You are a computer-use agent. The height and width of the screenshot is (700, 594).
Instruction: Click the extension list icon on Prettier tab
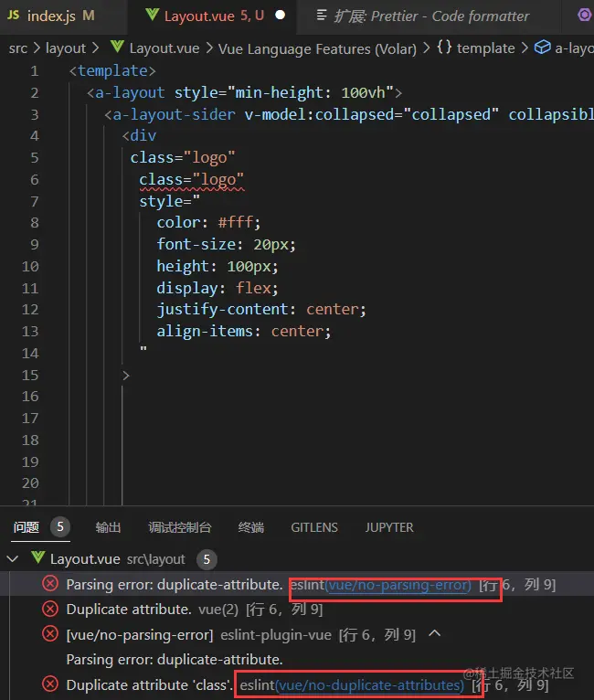click(321, 16)
